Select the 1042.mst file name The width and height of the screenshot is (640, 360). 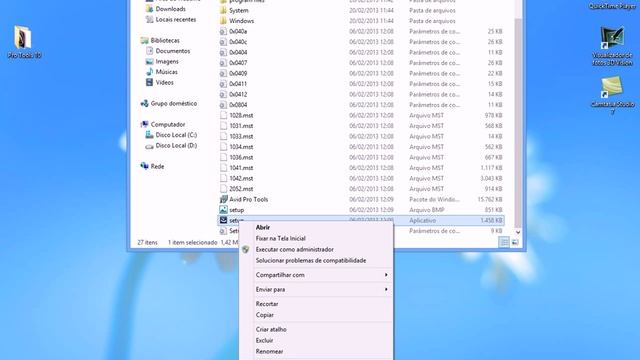(241, 178)
